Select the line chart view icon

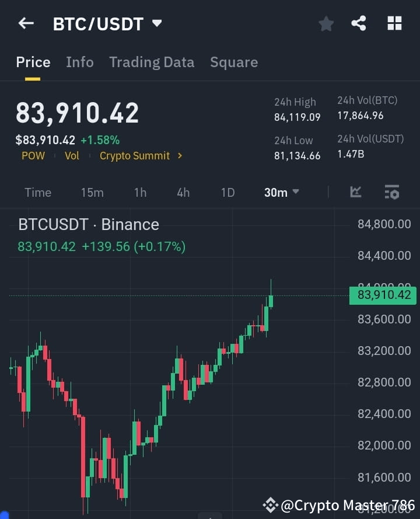click(x=356, y=192)
